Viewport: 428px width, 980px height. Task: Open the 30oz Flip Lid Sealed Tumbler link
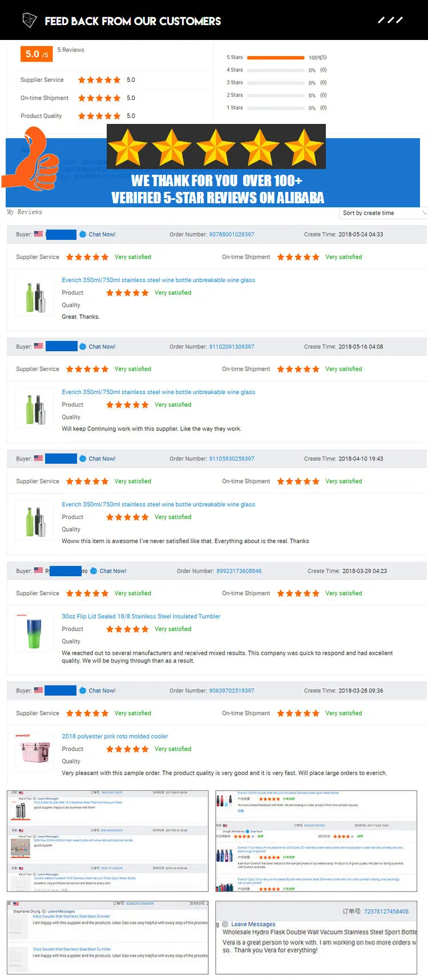point(140,616)
